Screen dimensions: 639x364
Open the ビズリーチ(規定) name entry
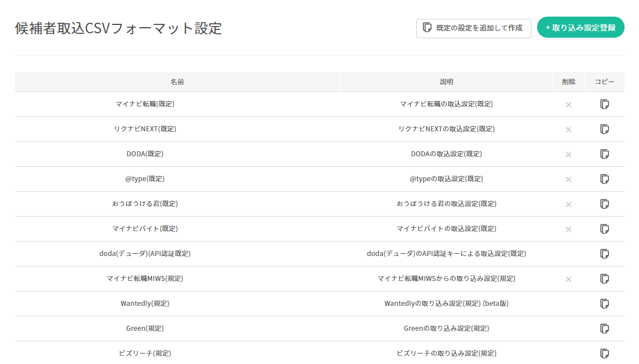[x=145, y=353]
